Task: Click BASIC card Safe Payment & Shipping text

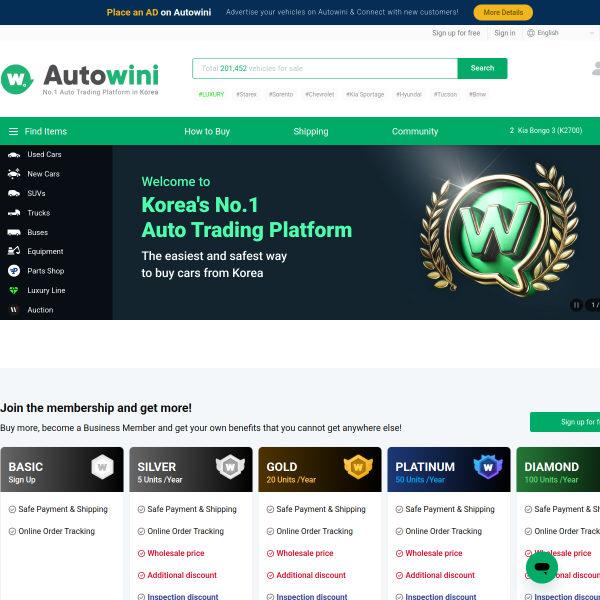Action: coord(63,509)
